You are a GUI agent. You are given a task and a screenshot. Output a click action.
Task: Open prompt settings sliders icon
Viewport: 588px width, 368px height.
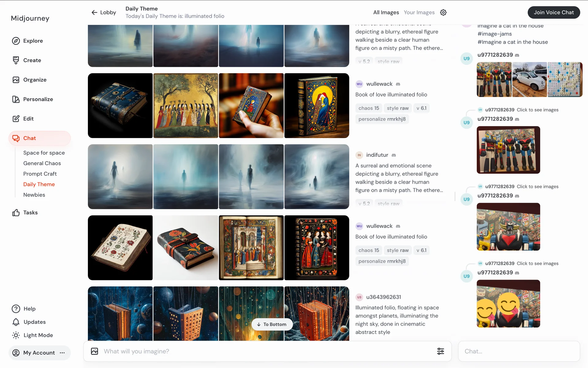(x=440, y=351)
